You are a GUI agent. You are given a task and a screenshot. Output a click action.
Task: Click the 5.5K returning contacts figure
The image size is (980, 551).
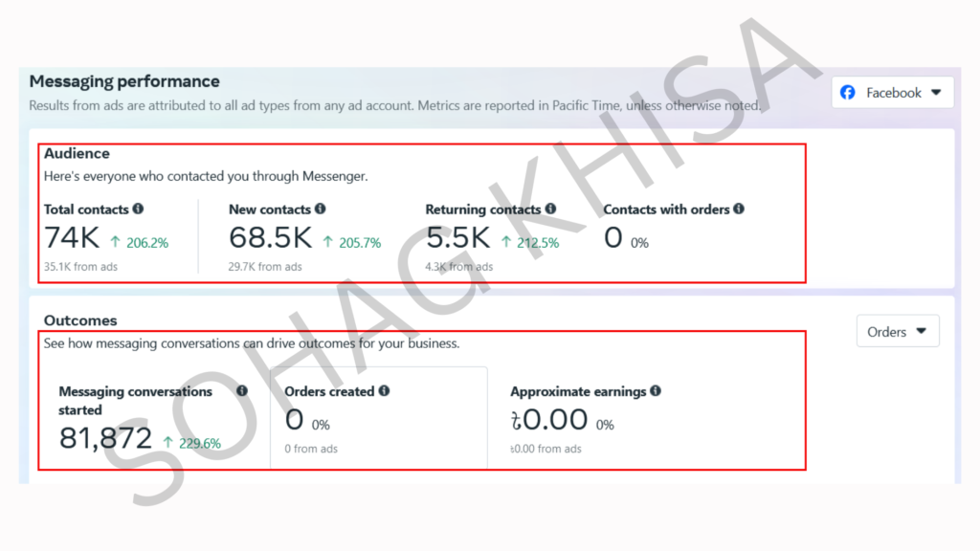pos(458,238)
